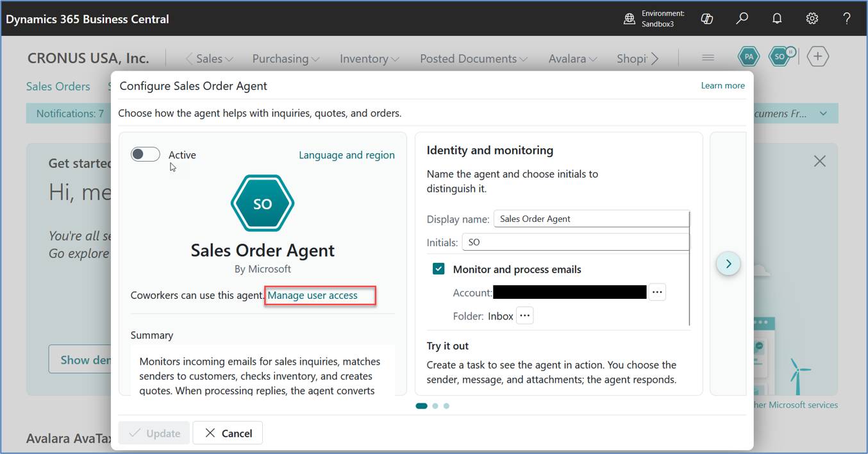Image resolution: width=868 pixels, height=454 pixels.
Task: Click the Sales Order Agent heading
Action: pos(263,249)
